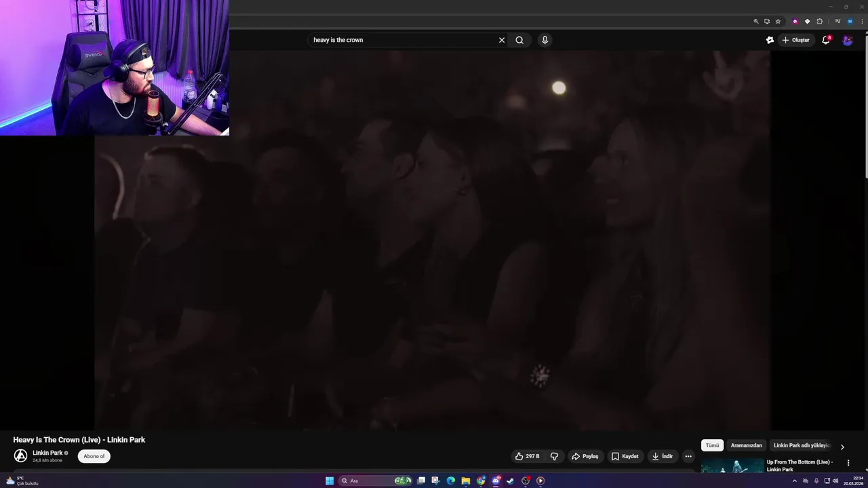868x488 pixels.
Task: Click the browser zoom magnifier icon
Action: click(756, 22)
